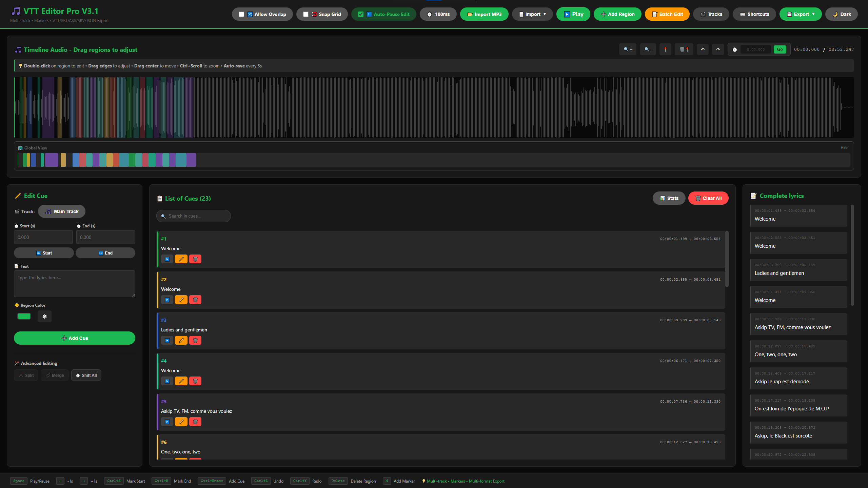The width and height of the screenshot is (868, 488).
Task: Disable the Auto-Pause Edit checkbox
Action: (x=361, y=14)
